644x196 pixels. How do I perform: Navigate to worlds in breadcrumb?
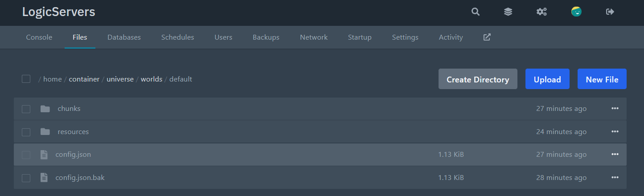152,79
